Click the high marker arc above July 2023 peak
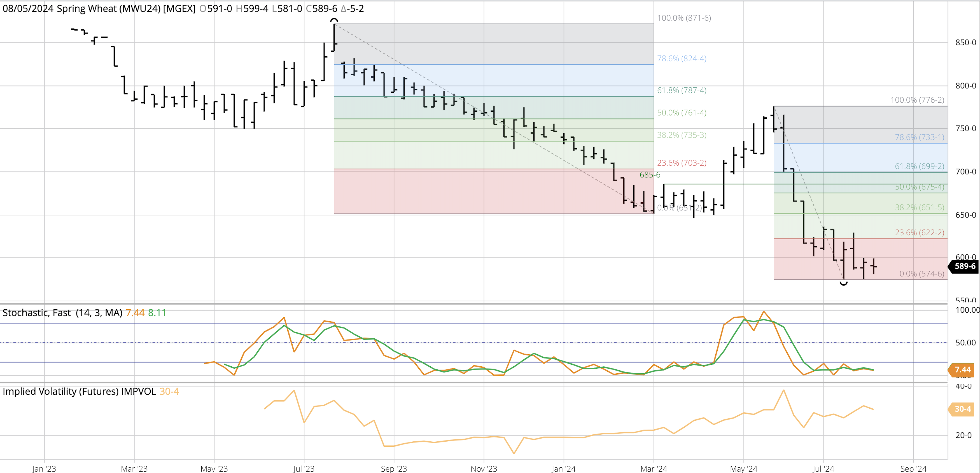This screenshot has width=980, height=473. 334,20
